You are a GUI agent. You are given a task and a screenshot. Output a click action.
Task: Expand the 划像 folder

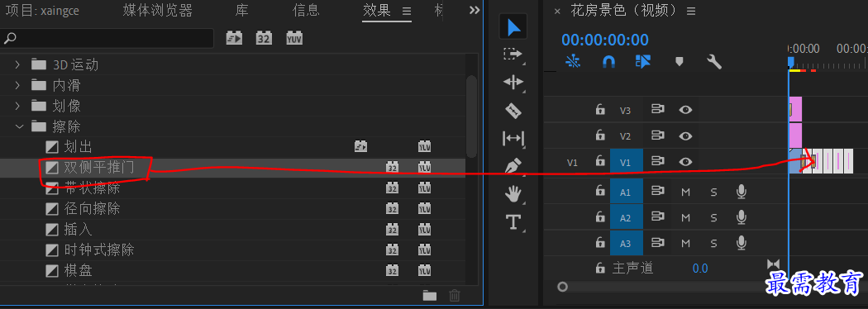coord(18,106)
